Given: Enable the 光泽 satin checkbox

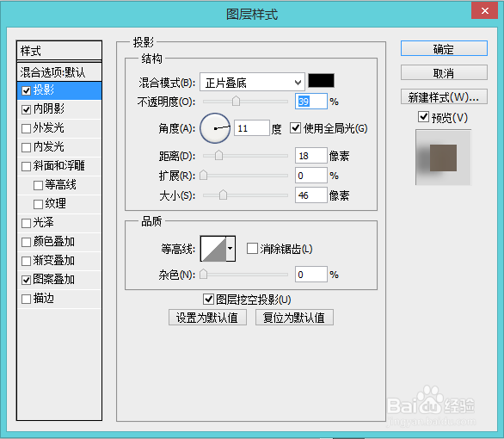Looking at the screenshot, I should [x=27, y=223].
